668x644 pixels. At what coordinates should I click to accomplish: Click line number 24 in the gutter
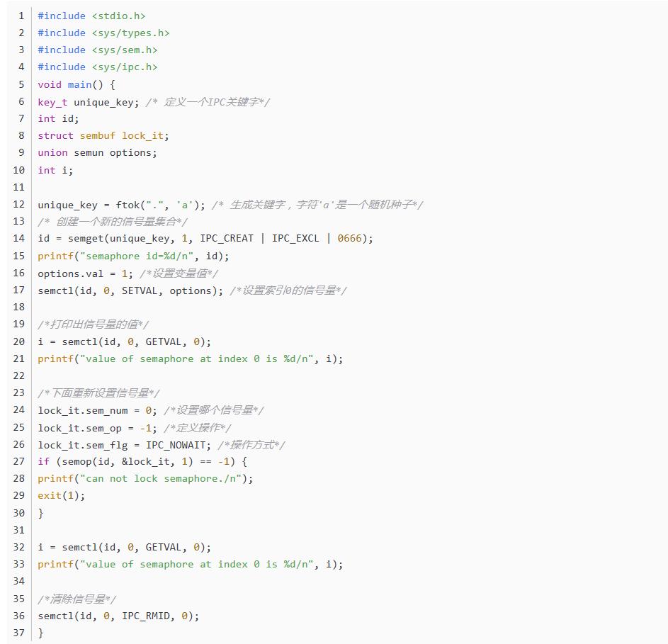[x=18, y=410]
